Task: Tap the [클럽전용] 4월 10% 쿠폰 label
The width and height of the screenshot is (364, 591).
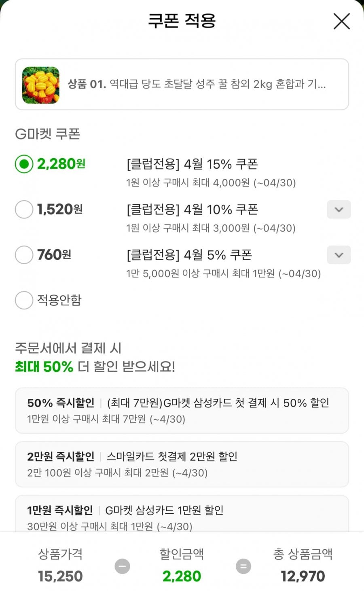Action: pos(192,210)
